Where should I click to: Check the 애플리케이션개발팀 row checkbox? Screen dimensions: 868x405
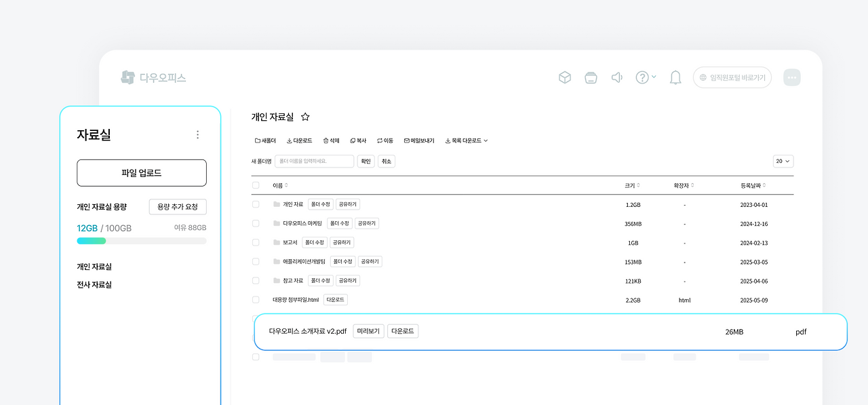point(256,261)
